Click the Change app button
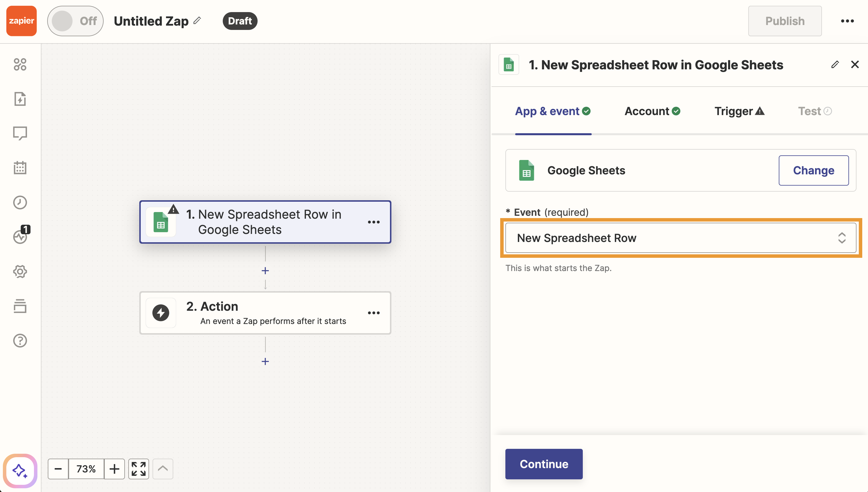Screen dimensions: 868x492 (x=814, y=170)
